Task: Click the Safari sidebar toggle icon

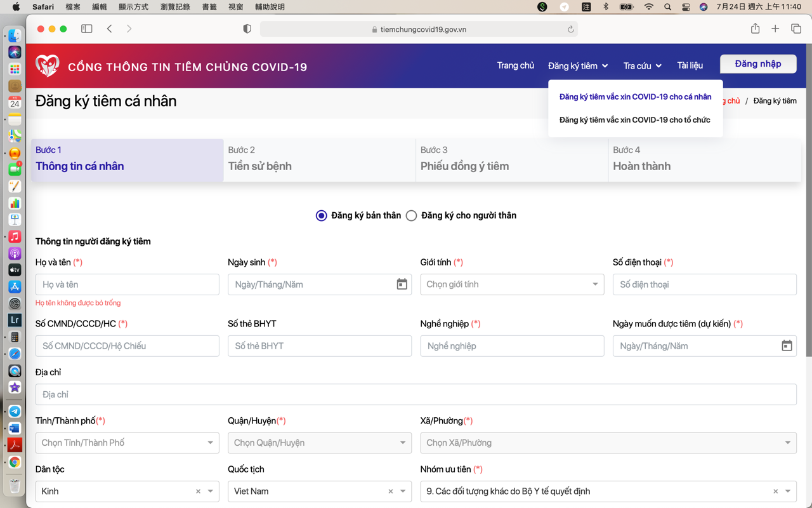Action: click(87, 29)
